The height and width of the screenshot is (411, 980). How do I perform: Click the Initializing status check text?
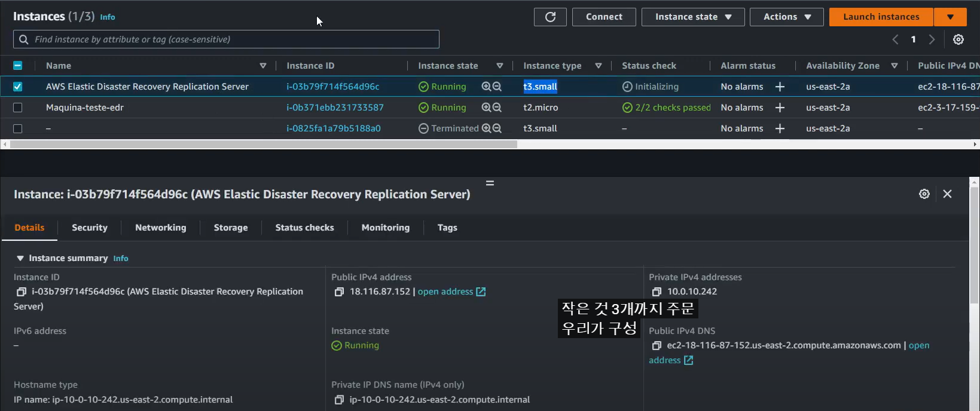[657, 87]
